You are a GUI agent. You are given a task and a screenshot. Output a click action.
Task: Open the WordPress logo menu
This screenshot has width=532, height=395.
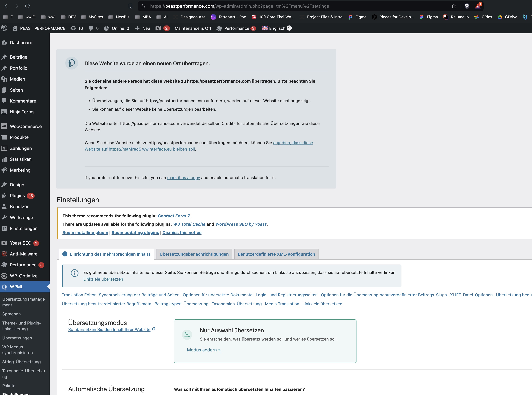[x=4, y=28]
